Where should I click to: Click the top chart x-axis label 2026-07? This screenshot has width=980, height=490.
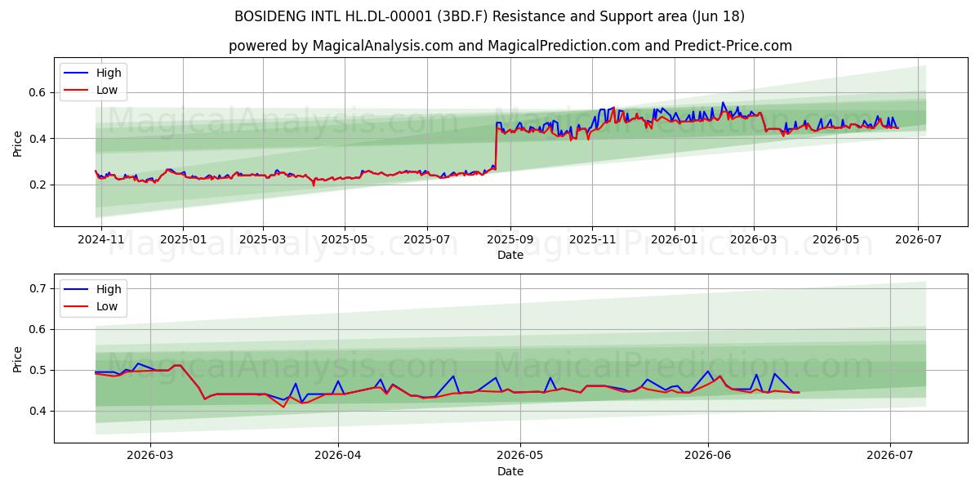[918, 241]
